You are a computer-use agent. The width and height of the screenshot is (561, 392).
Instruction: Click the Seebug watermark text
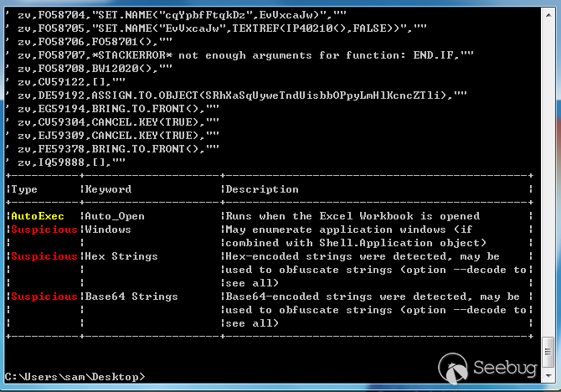coord(507,368)
